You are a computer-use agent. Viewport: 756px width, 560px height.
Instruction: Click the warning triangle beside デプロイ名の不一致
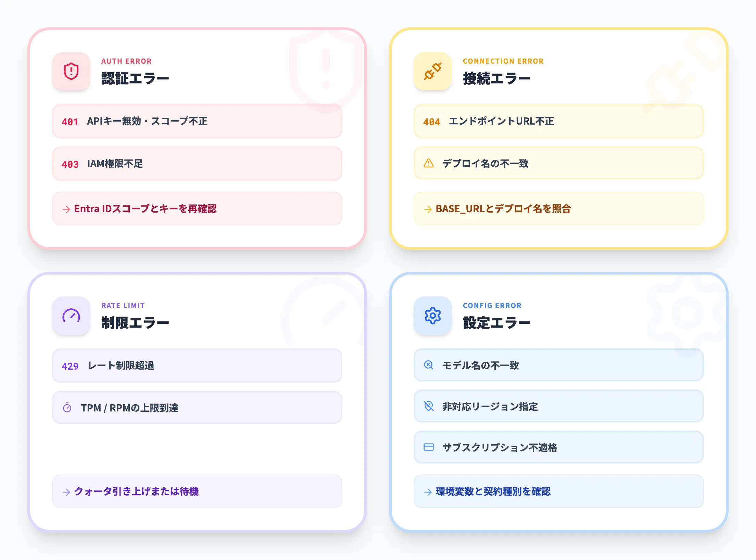pyautogui.click(x=428, y=164)
